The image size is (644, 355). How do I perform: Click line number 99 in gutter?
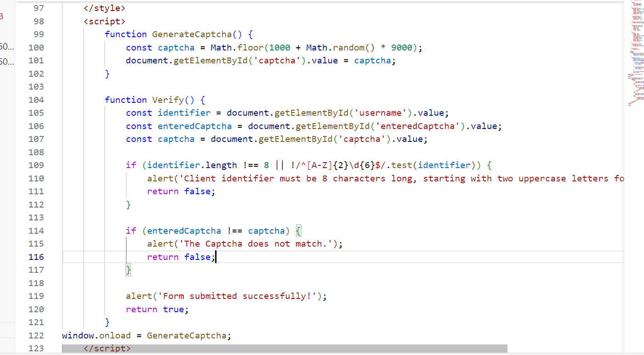click(39, 34)
